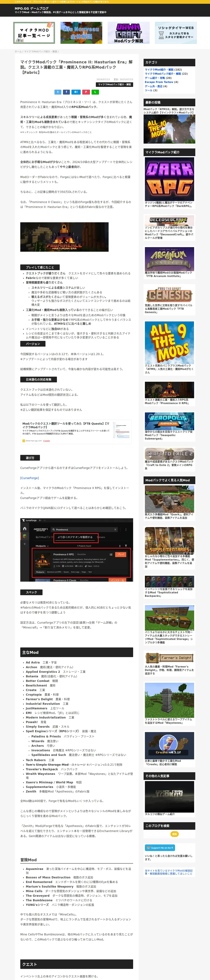Open the Ars Nouveau 全体解説 banner

coord(81,33)
